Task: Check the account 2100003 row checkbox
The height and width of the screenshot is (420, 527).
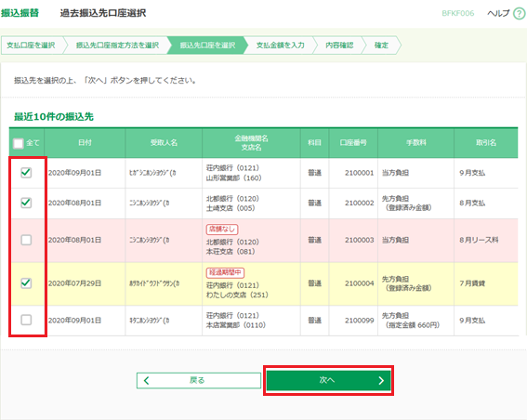Action: pyautogui.click(x=26, y=240)
